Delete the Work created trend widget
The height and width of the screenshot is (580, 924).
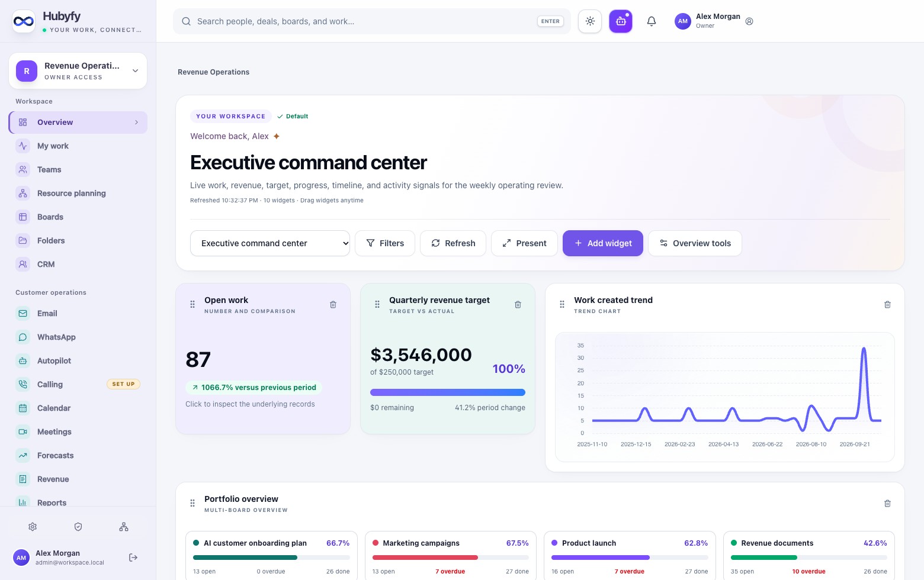[887, 305]
